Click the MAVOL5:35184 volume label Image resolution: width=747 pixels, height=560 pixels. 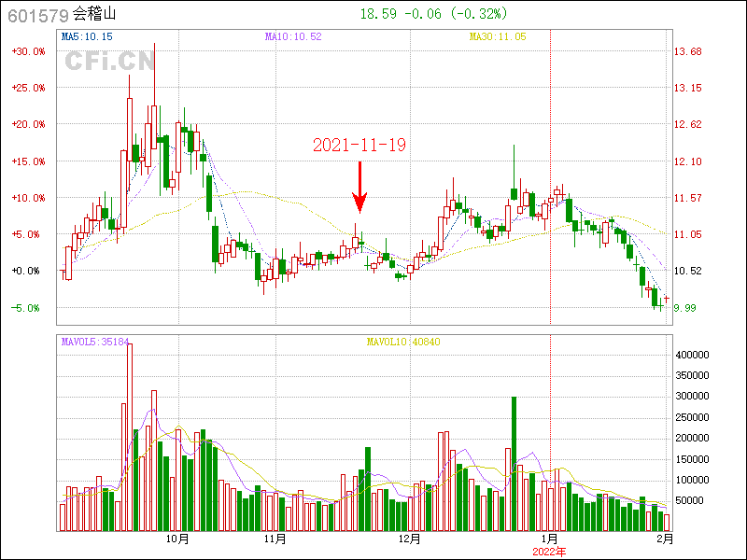tap(95, 342)
